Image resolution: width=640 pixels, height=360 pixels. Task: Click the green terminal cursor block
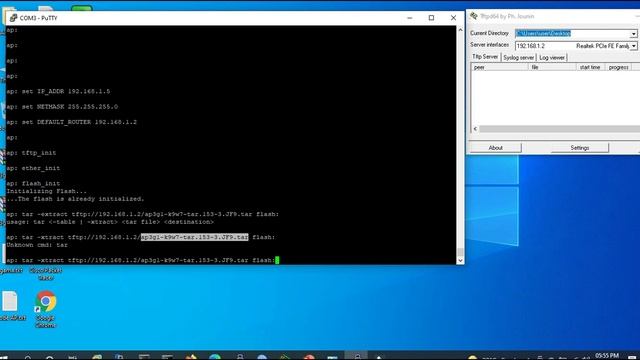[277, 260]
